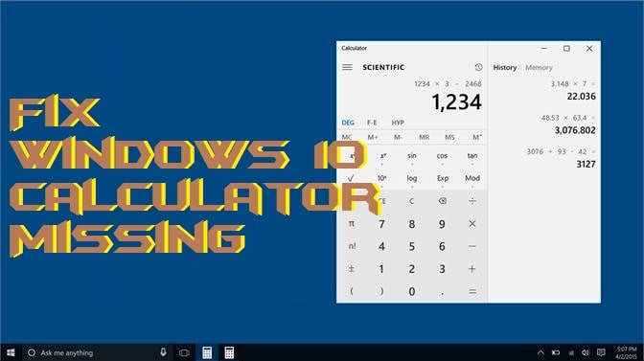Image resolution: width=644 pixels, height=361 pixels.
Task: Open the calculator hamburger menu
Action: pyautogui.click(x=347, y=67)
